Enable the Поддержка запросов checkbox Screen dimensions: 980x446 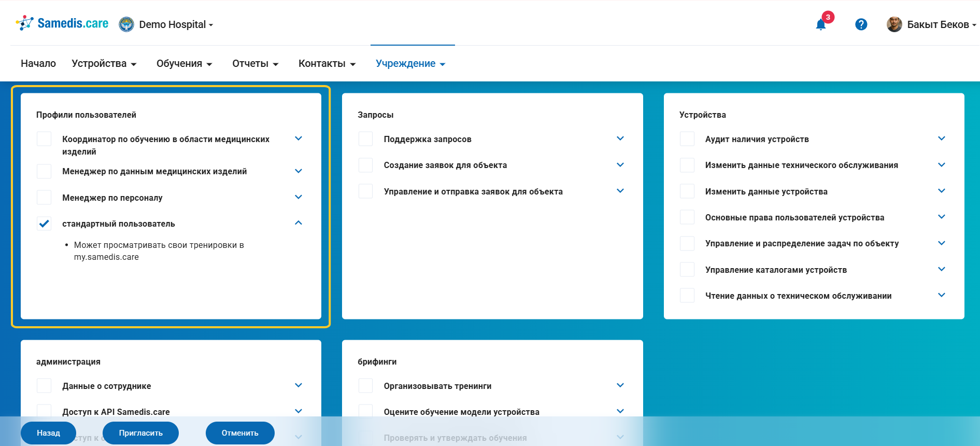[x=365, y=139]
